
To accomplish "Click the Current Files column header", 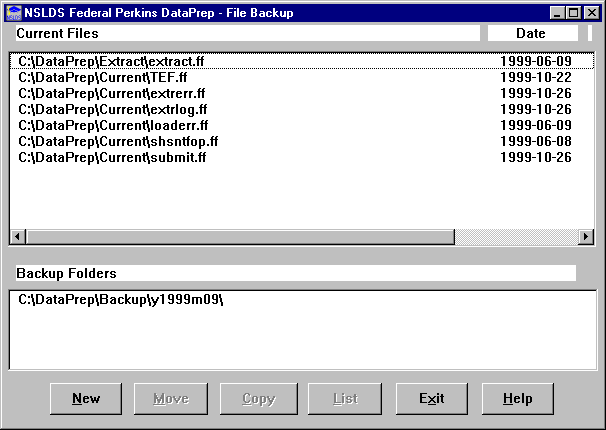I will [x=248, y=33].
